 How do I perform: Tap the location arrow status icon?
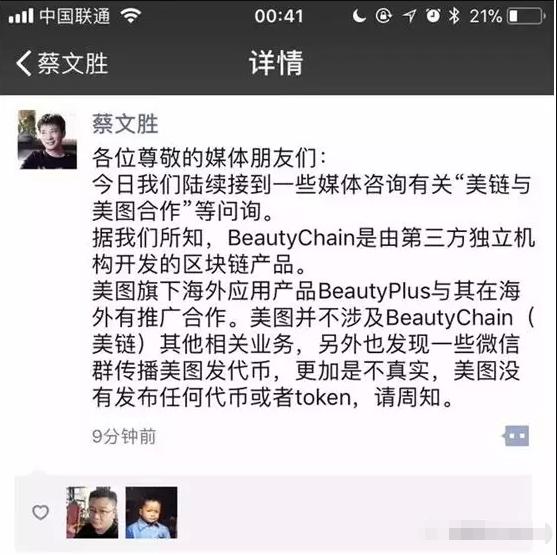[409, 16]
